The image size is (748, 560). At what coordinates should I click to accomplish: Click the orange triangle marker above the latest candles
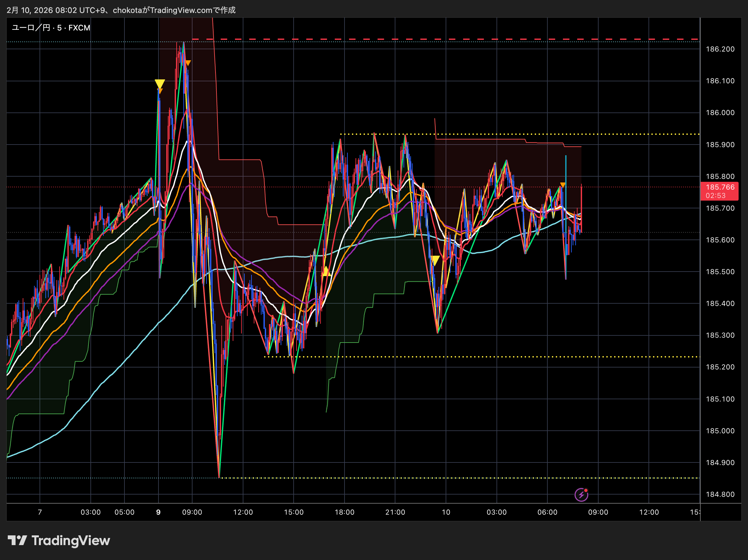562,185
